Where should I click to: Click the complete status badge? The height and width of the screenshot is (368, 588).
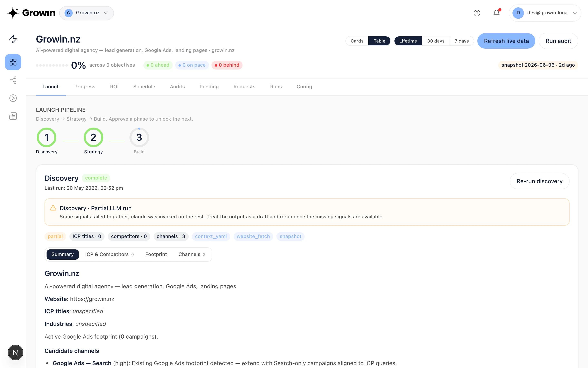(x=96, y=178)
